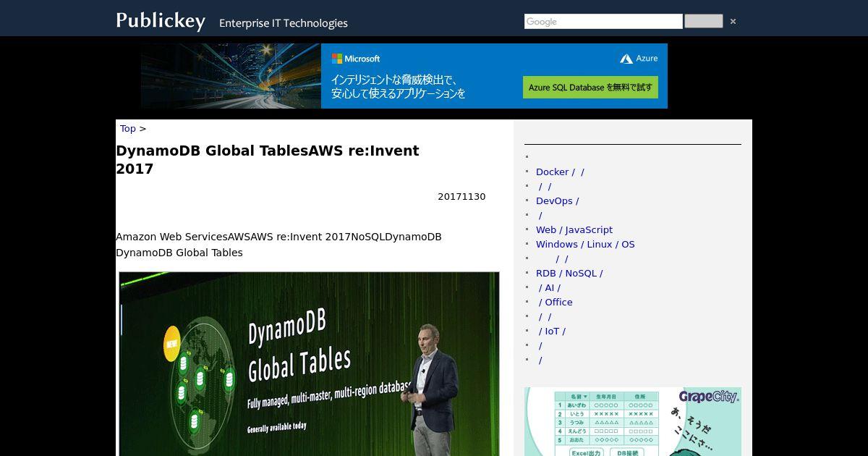Image resolution: width=868 pixels, height=456 pixels.
Task: Open the Azure logo in the banner
Action: point(639,59)
